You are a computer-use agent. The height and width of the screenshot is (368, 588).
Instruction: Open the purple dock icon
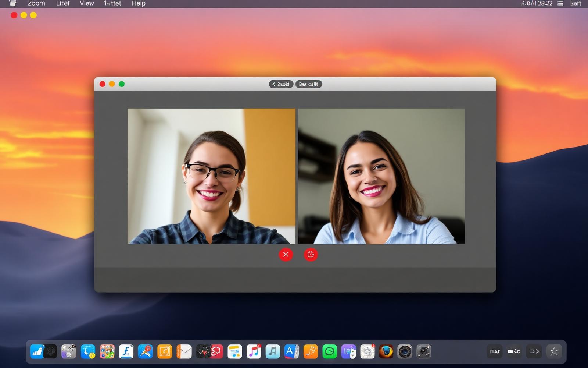348,352
